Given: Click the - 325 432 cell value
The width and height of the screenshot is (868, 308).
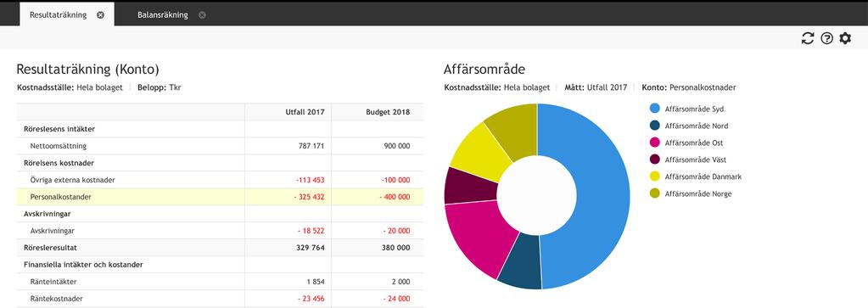Looking at the screenshot, I should tap(308, 197).
